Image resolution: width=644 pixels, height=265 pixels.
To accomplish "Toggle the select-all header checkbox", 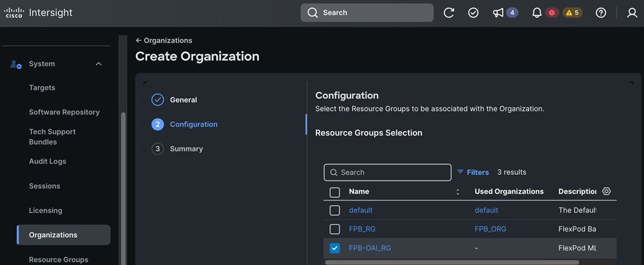I will pyautogui.click(x=335, y=192).
